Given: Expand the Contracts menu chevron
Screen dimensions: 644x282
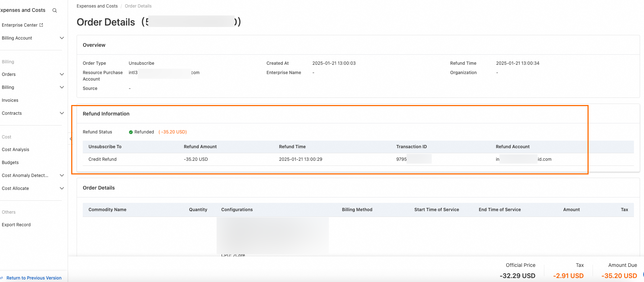Looking at the screenshot, I should click(x=62, y=113).
